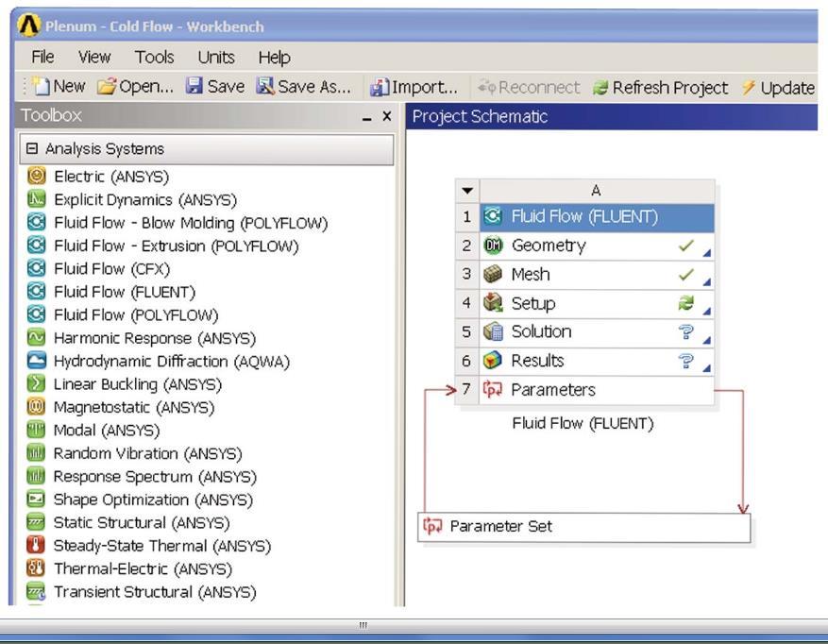Pick the Fluid Flow - Extrusion (POLYFLOW) icon

[x=37, y=246]
